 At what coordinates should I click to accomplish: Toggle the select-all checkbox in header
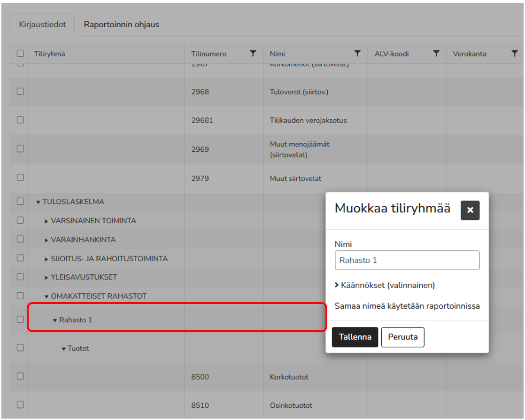coord(20,53)
